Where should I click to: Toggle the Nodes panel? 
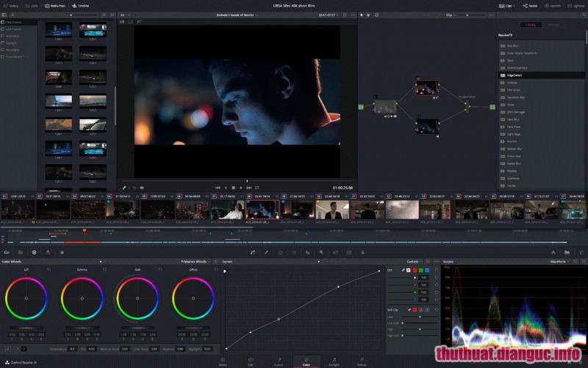coord(530,6)
